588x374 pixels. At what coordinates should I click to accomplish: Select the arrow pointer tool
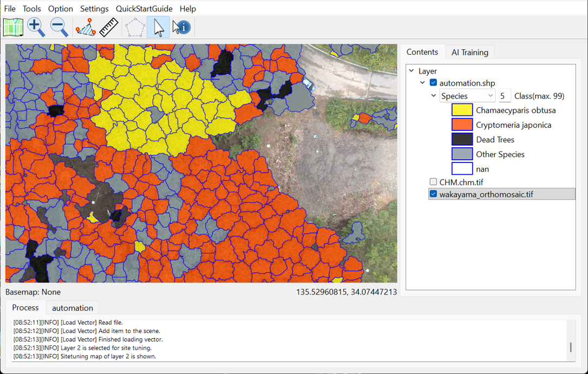(x=158, y=27)
